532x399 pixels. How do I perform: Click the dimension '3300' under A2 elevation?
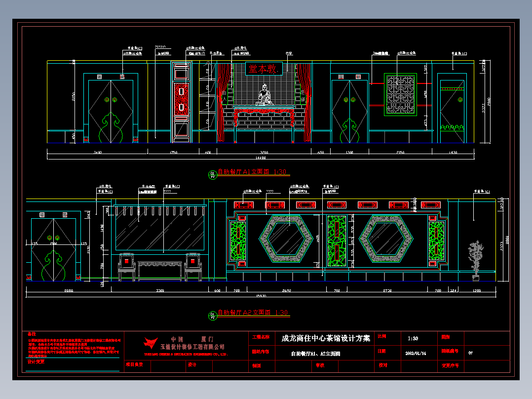pos(160,291)
